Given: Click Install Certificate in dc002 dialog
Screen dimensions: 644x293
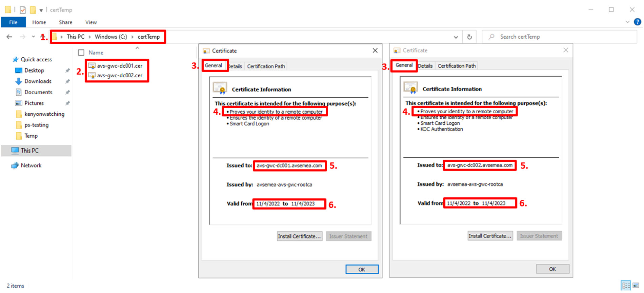Looking at the screenshot, I should click(x=490, y=236).
